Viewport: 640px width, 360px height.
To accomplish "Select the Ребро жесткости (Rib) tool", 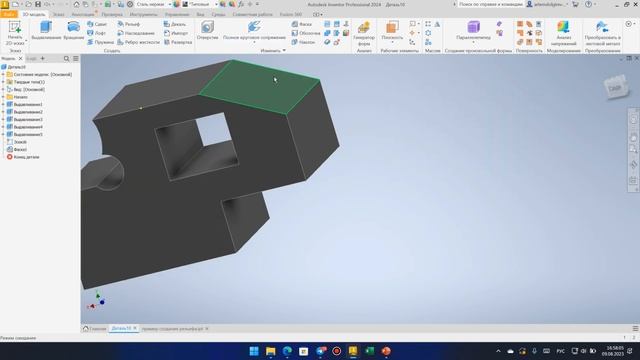I will [138, 42].
